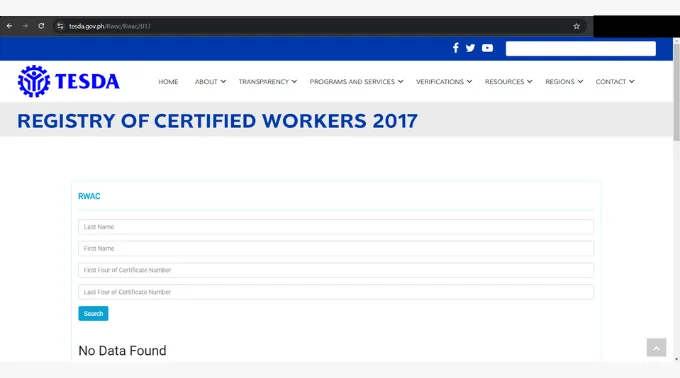Click the Last Name field

pos(336,227)
